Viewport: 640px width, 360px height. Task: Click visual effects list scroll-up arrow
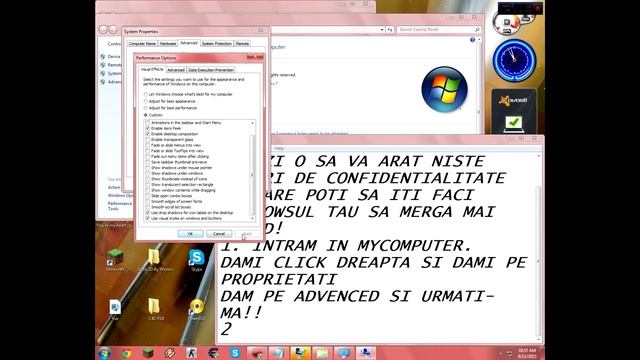253,123
